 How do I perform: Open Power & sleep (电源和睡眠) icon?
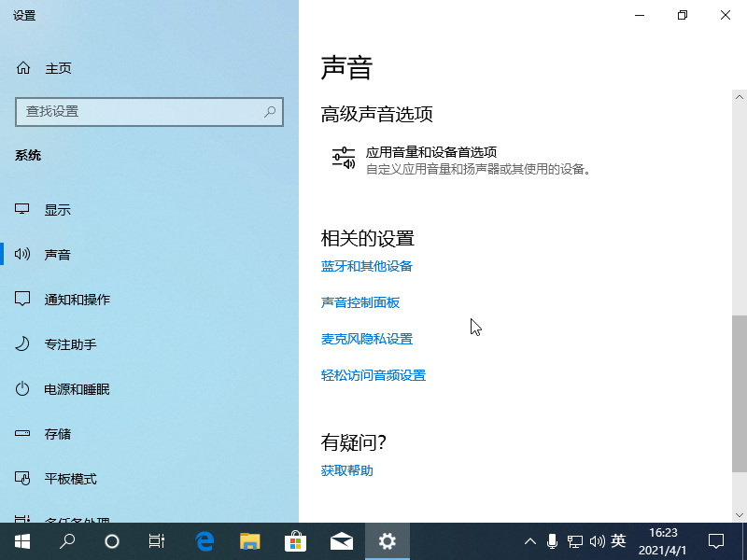[23, 389]
